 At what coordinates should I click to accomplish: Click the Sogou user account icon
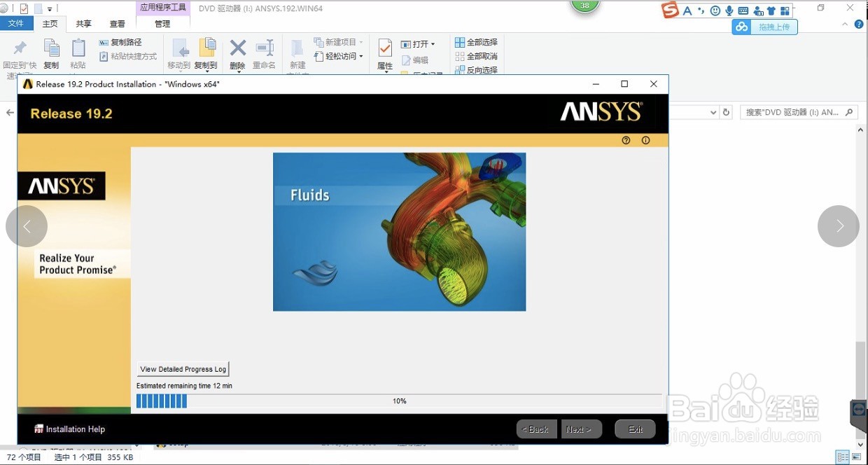click(757, 11)
